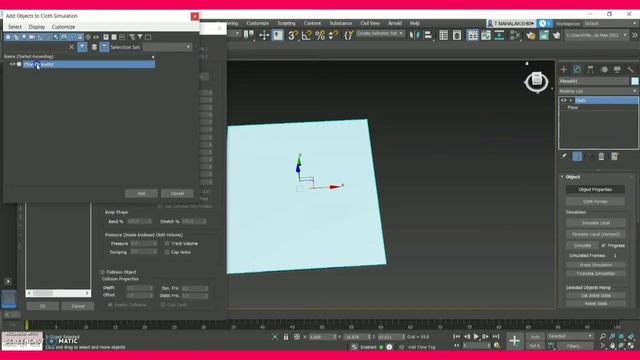Open the Civil View menu
The height and width of the screenshot is (360, 640).
(370, 23)
